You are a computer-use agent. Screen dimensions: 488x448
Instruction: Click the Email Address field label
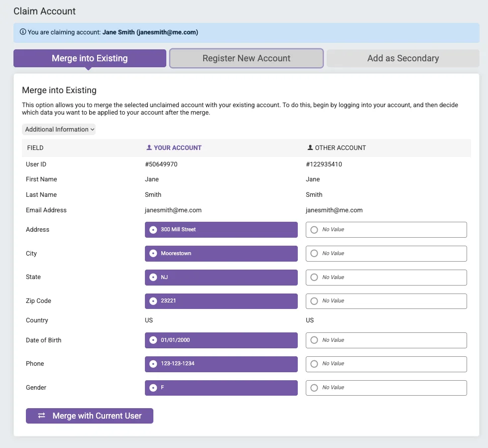[46, 210]
